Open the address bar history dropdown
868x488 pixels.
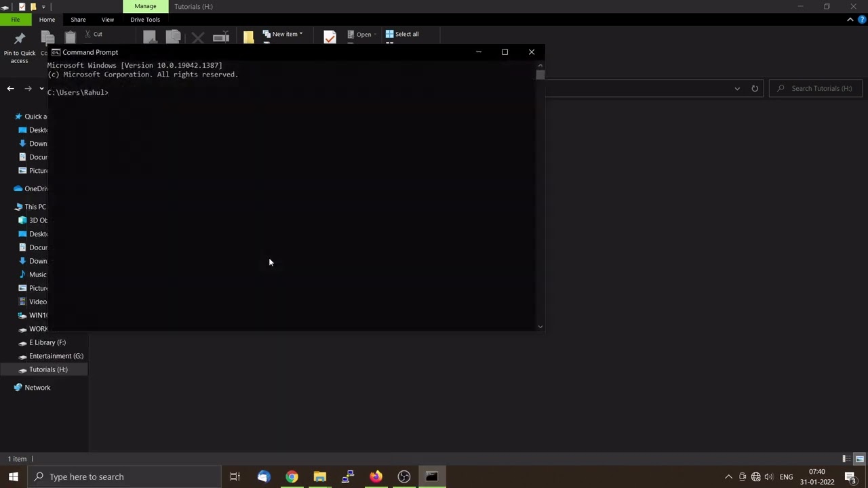point(737,88)
